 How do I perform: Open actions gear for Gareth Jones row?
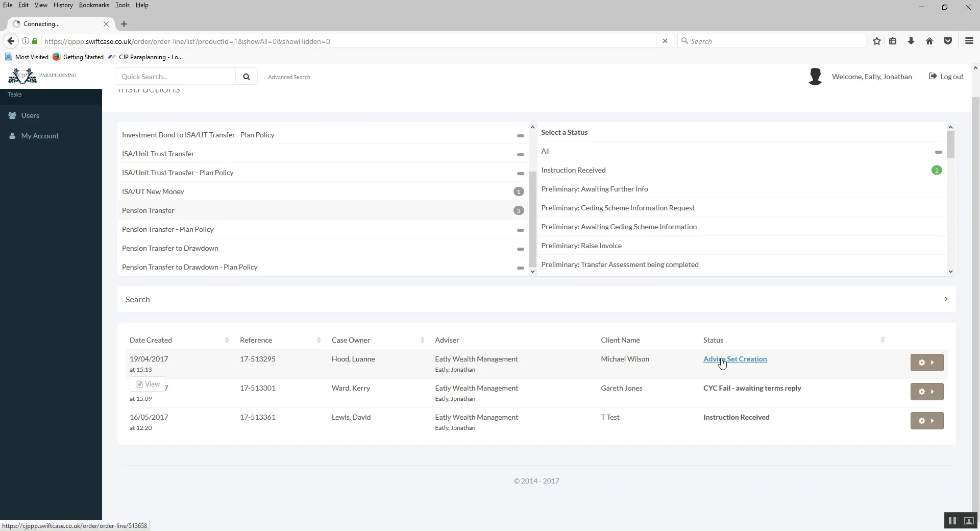(x=927, y=392)
